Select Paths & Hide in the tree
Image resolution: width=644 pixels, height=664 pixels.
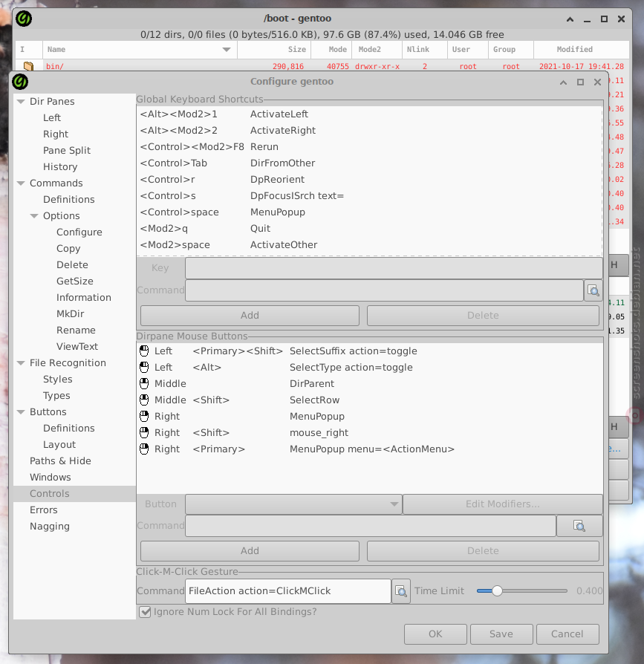pyautogui.click(x=60, y=461)
